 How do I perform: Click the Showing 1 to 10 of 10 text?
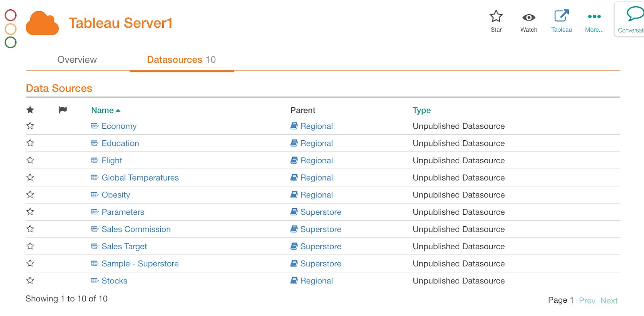coord(66,299)
